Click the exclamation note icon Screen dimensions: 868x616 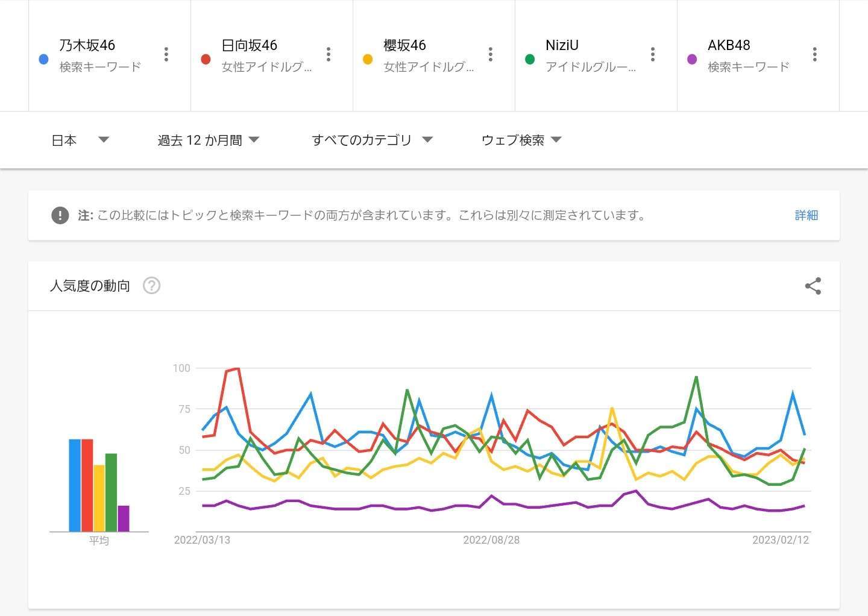click(x=60, y=215)
